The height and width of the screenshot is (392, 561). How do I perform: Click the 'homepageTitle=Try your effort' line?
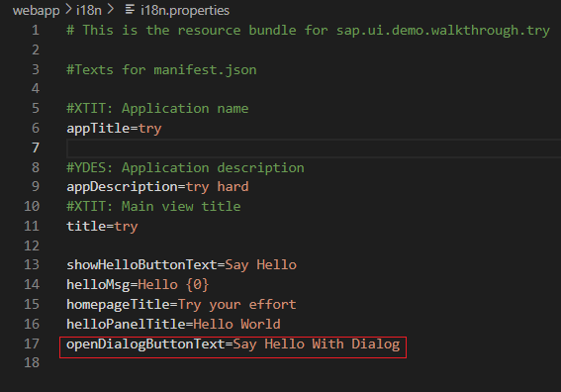click(x=181, y=304)
